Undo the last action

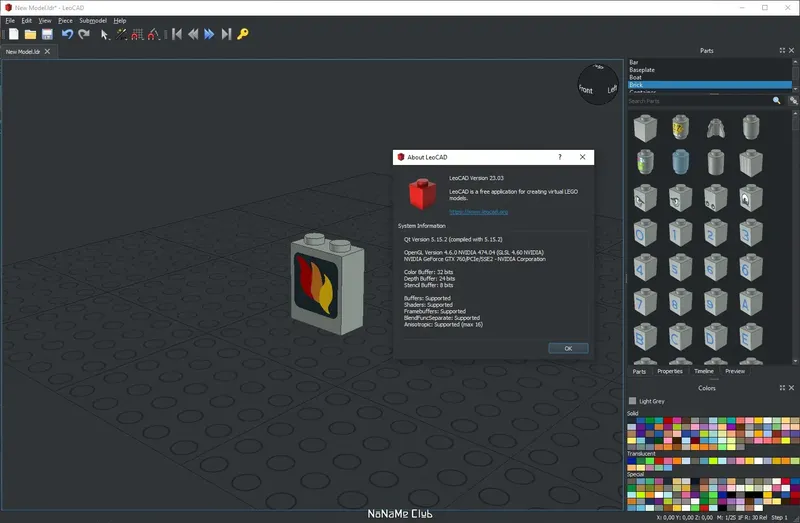pos(67,34)
